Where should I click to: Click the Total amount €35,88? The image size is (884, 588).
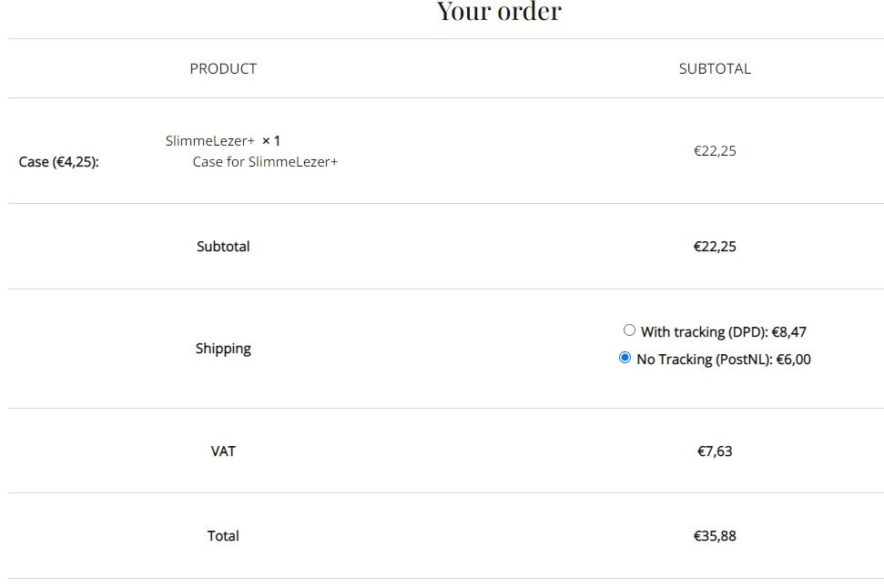tap(715, 535)
